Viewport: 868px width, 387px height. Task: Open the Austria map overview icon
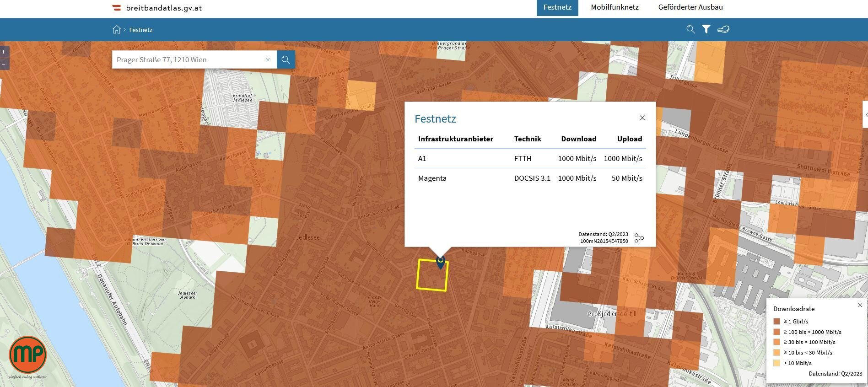click(x=723, y=29)
